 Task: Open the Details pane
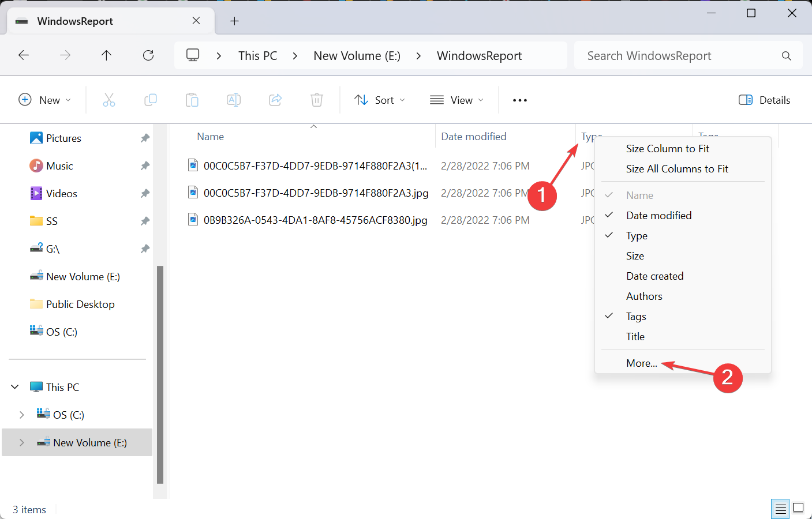click(765, 100)
